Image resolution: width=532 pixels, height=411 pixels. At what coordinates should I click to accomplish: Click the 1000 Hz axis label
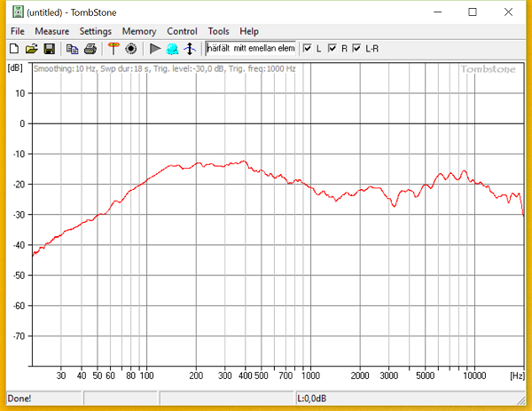point(310,375)
